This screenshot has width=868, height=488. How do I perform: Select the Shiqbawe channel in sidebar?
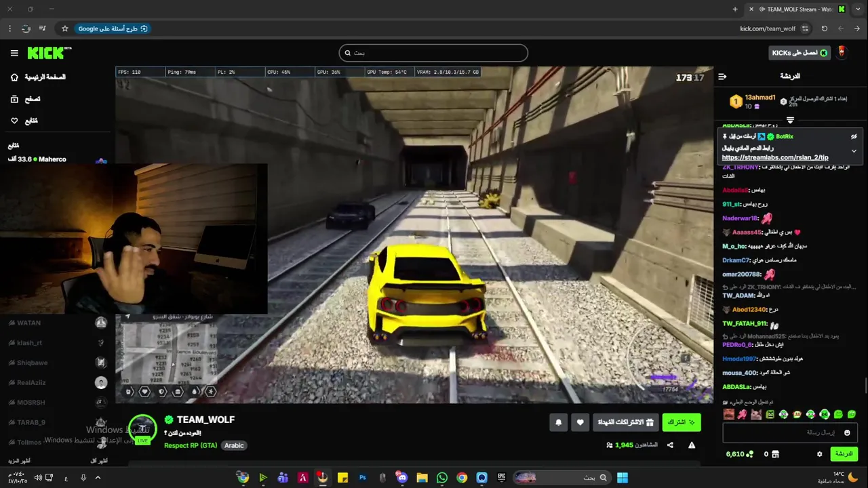[58, 363]
